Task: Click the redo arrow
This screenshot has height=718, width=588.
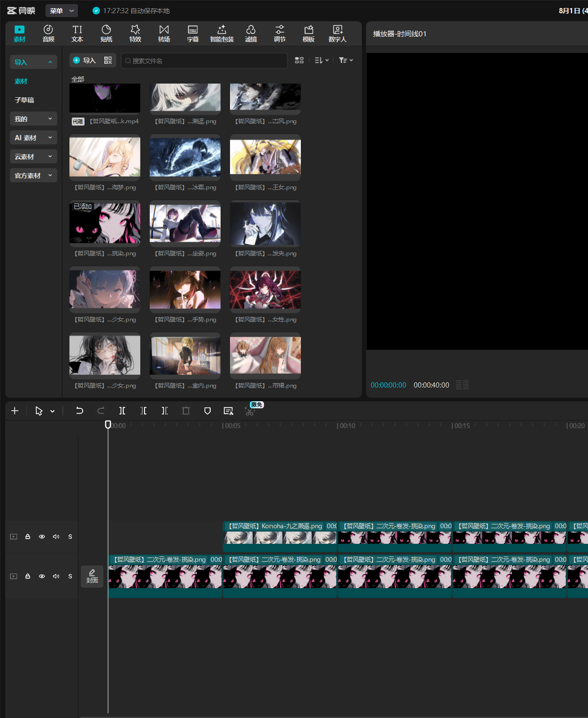Action: pyautogui.click(x=101, y=411)
